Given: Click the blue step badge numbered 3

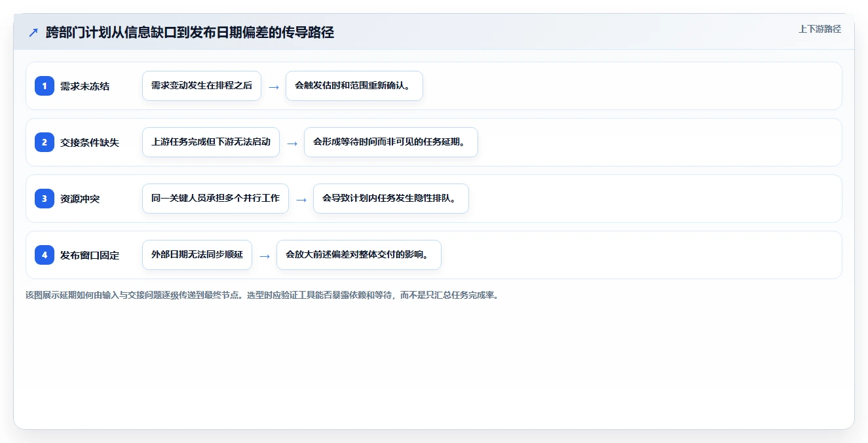Looking at the screenshot, I should [45, 199].
